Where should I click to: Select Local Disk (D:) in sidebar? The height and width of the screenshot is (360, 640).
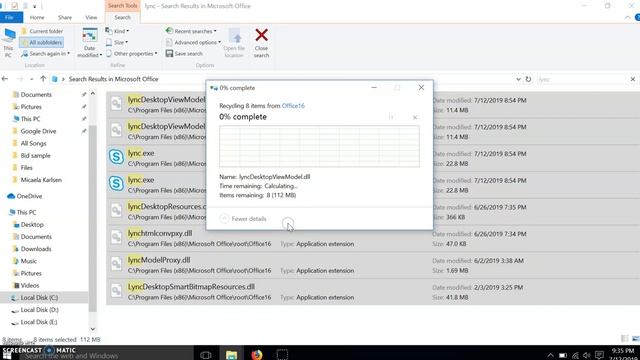tap(39, 310)
